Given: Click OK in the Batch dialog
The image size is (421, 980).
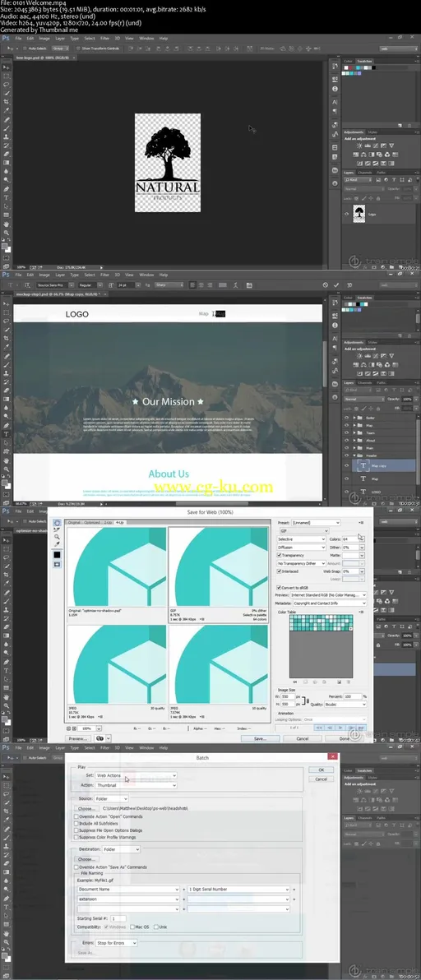Looking at the screenshot, I should click(321, 770).
